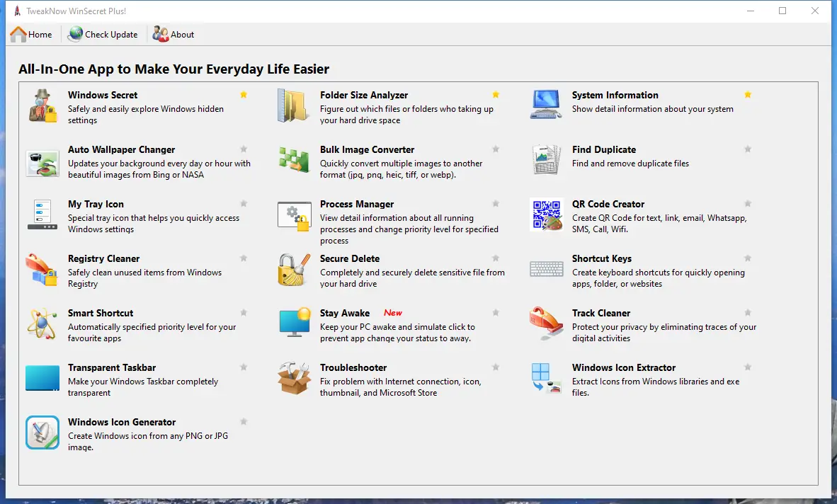Open the System Information title link
The width and height of the screenshot is (837, 504).
615,95
